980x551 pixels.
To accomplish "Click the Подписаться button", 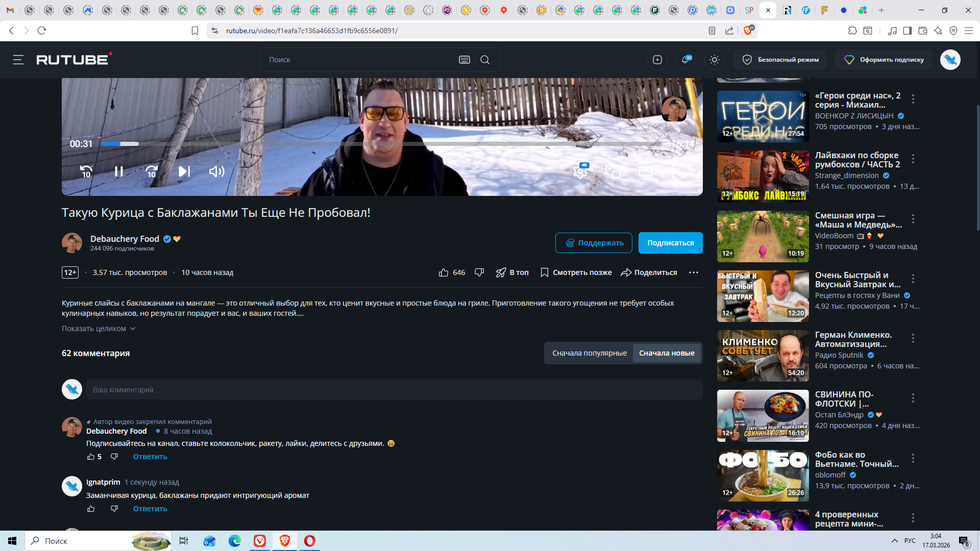I will tap(670, 243).
